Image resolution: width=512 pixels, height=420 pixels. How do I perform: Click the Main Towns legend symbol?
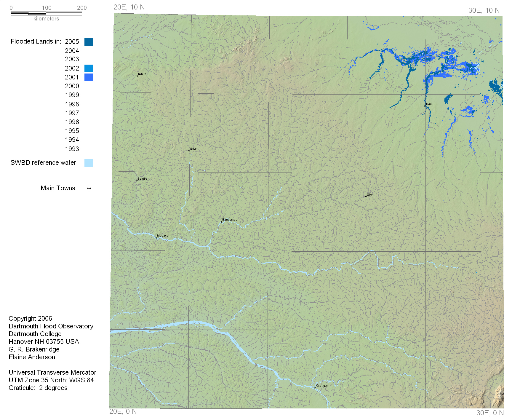[89, 189]
